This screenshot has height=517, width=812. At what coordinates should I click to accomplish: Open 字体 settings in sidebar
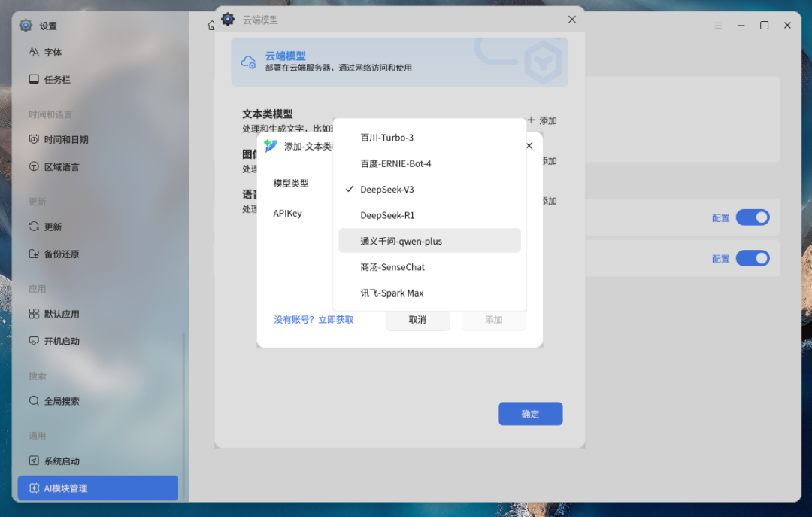coord(98,53)
